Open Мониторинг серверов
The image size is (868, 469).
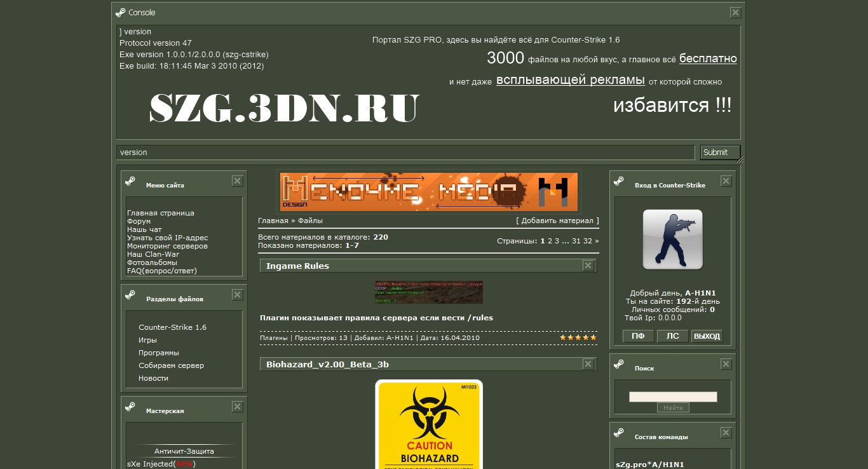(167, 246)
